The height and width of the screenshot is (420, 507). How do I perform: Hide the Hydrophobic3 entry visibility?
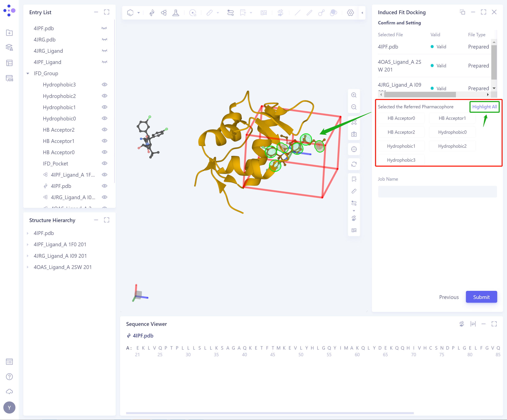click(104, 84)
